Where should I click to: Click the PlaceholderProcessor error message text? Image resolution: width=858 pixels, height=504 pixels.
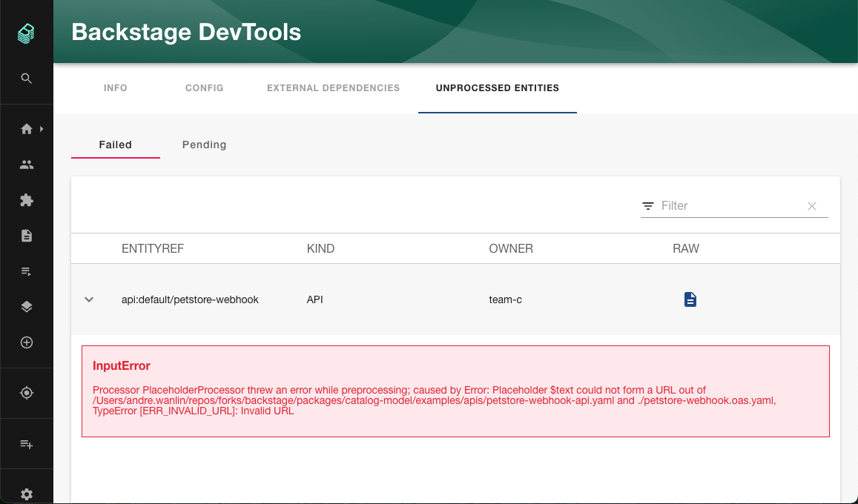[x=434, y=401]
